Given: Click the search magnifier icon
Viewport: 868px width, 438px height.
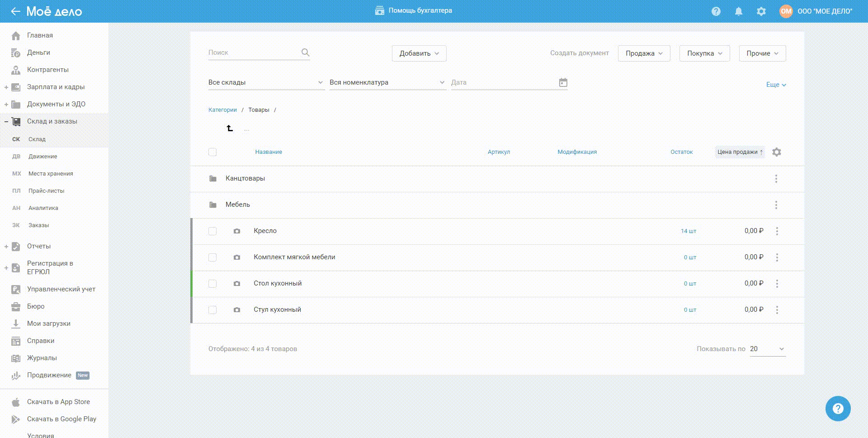Looking at the screenshot, I should point(306,52).
